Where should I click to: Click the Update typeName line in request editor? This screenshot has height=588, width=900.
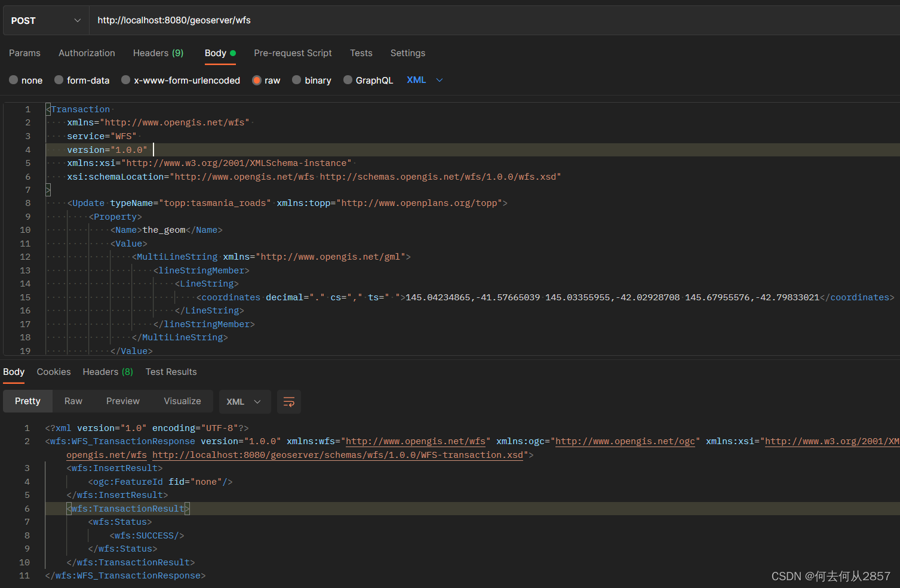click(287, 203)
